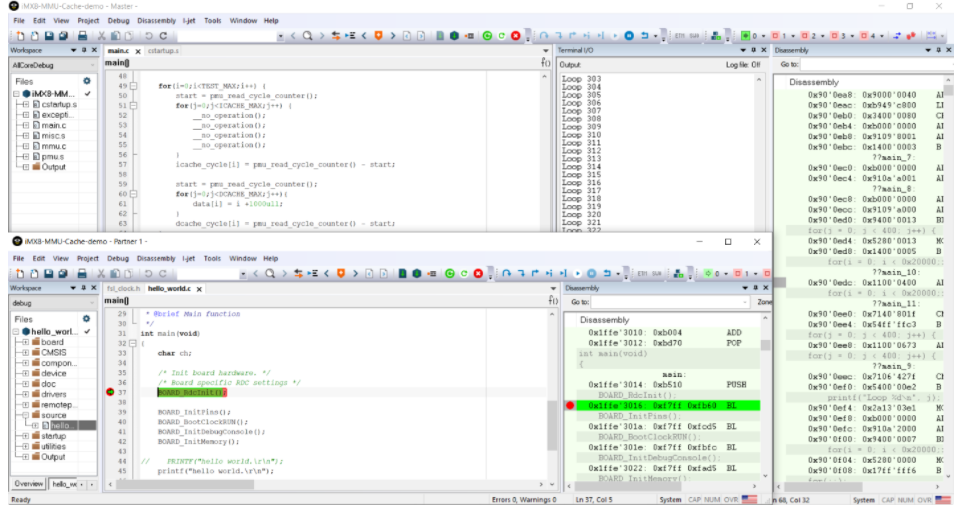Toggle core 1 selection button in Master toolbar
The image size is (962, 519).
tap(777, 36)
